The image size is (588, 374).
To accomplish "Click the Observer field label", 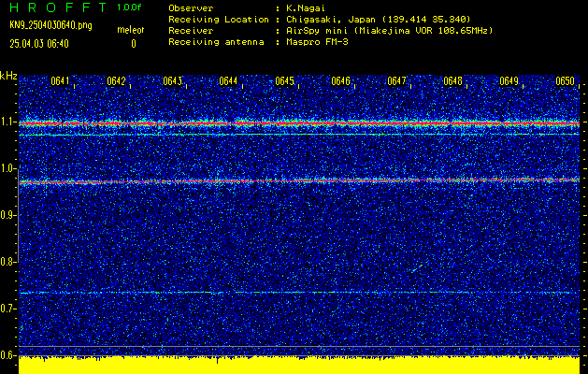I will point(191,8).
